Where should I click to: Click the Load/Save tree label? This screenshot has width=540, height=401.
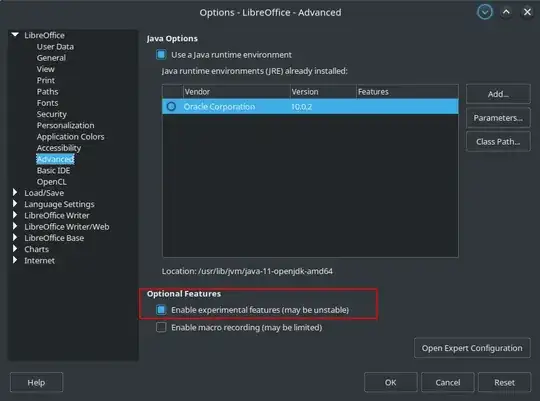click(44, 193)
